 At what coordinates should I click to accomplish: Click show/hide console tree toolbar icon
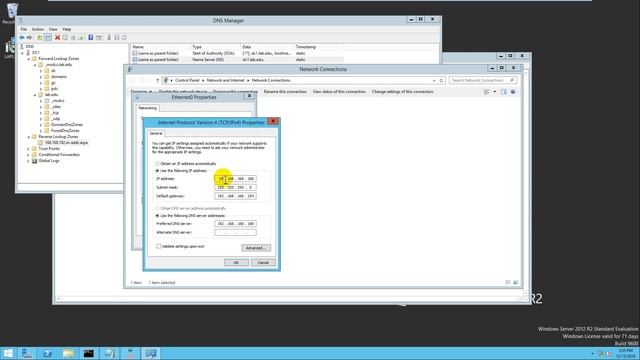(x=48, y=38)
